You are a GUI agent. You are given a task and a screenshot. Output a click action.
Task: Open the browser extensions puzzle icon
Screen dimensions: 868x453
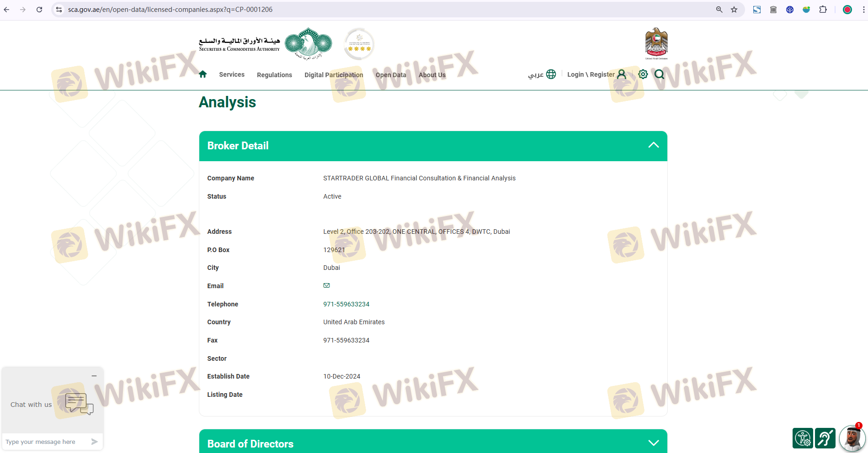823,10
